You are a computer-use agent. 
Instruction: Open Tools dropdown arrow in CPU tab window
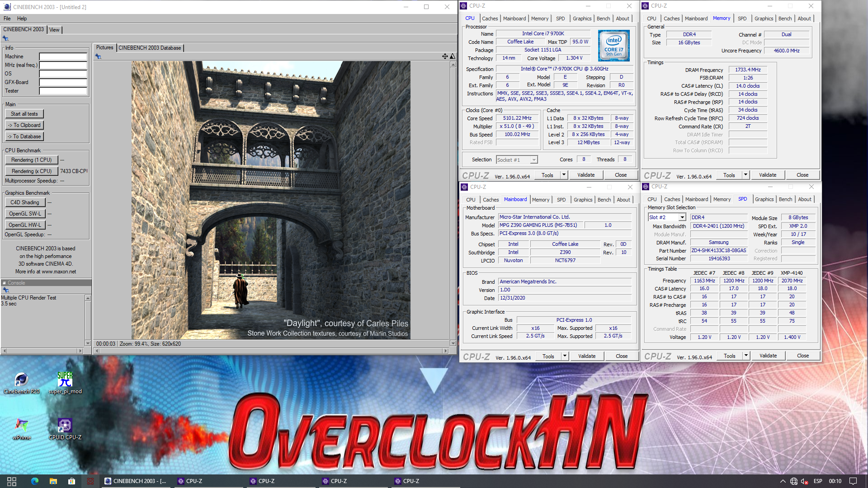(x=563, y=175)
